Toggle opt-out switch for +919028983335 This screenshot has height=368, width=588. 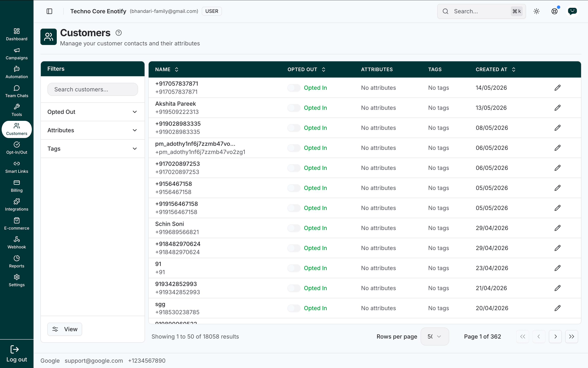click(x=294, y=128)
